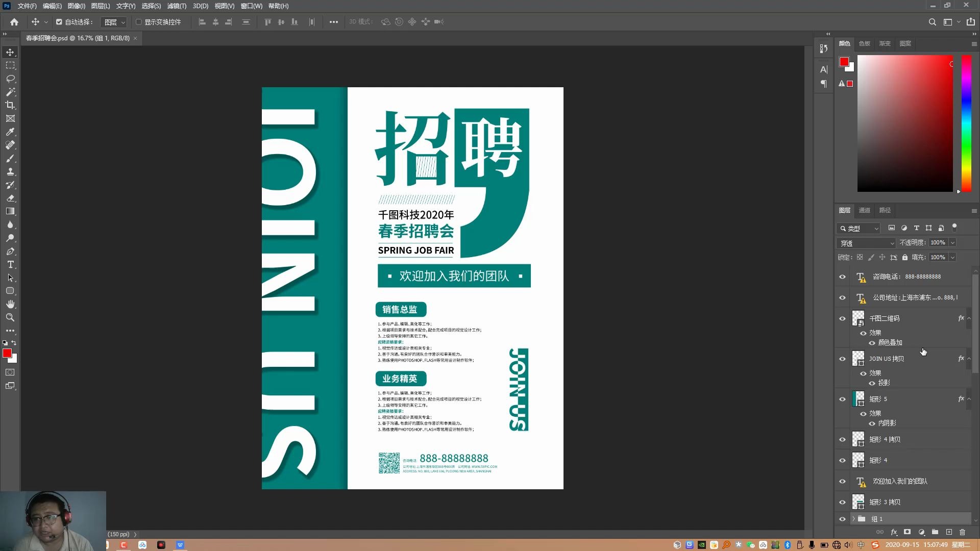Hide the 矩形 5 layer
Screen dimensions: 980x551
(x=842, y=399)
